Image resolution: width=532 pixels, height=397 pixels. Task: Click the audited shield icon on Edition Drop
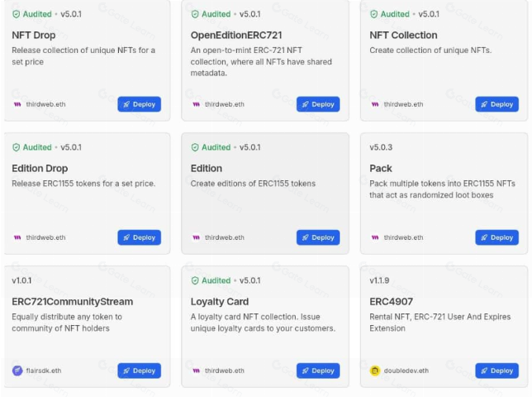(x=16, y=147)
